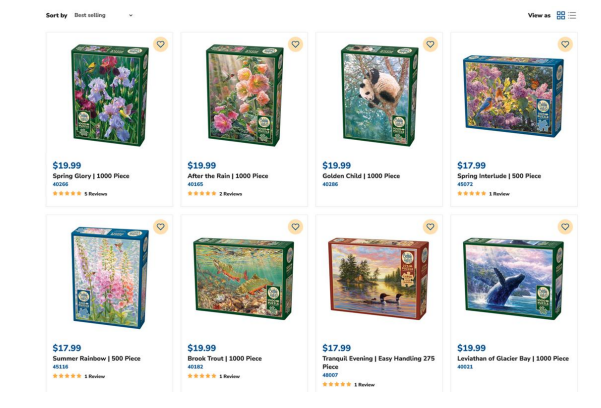Open the Sort by Best selling dropdown
The image size is (601, 408).
tap(103, 15)
